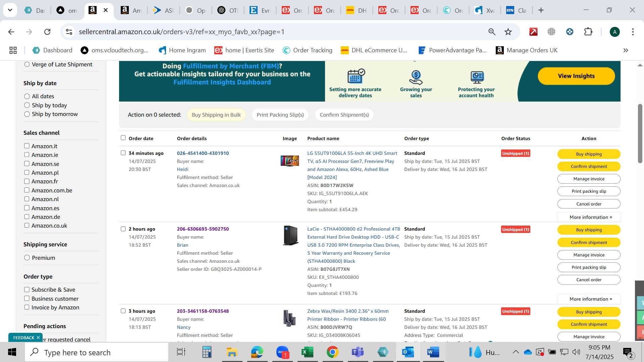The image size is (644, 362).
Task: Select the Verge of Late Shipment radio
Action: pyautogui.click(x=27, y=64)
